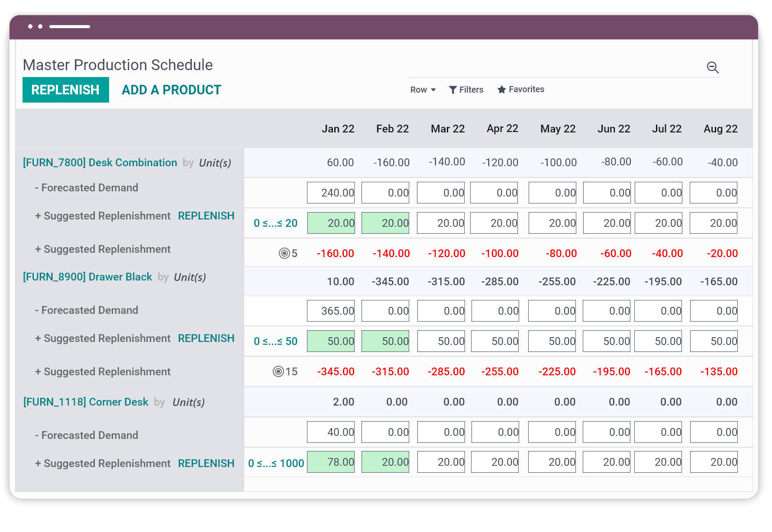Click the Favorites star icon
Viewport: 772px width, 532px height.
[501, 90]
